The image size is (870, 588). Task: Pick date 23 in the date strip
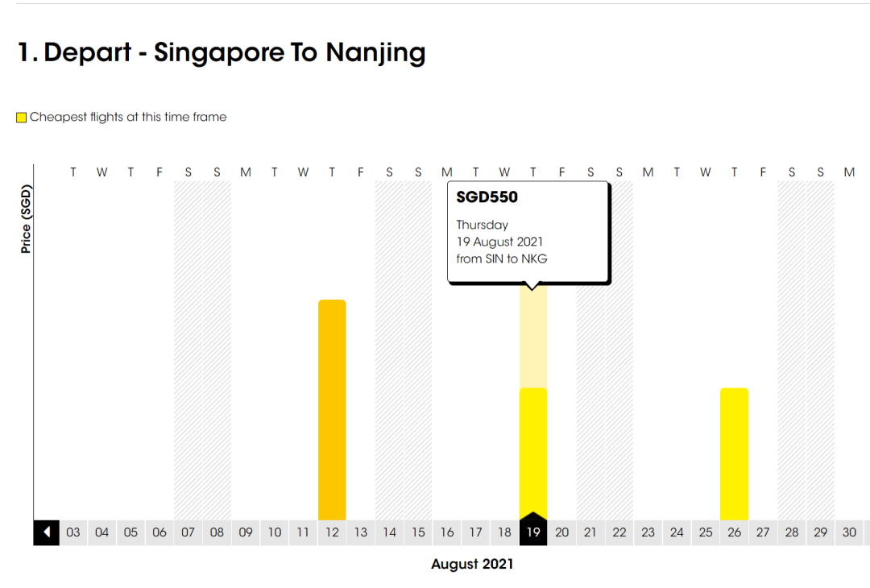648,532
